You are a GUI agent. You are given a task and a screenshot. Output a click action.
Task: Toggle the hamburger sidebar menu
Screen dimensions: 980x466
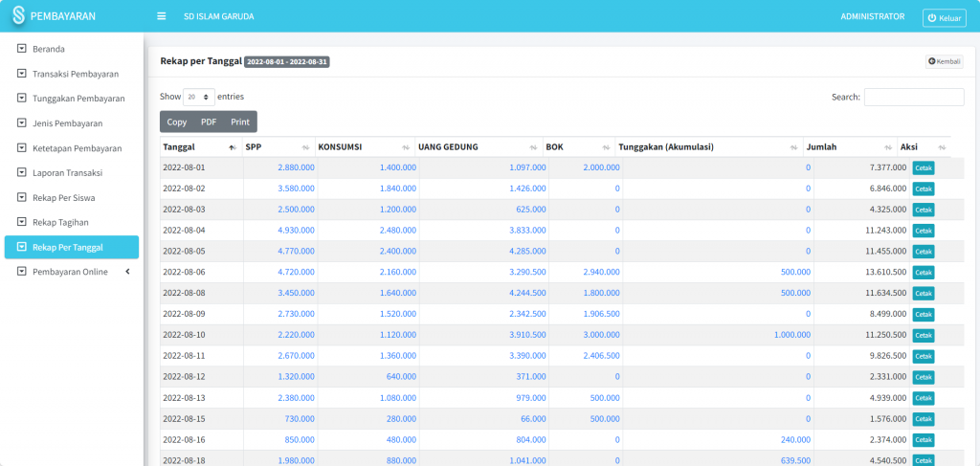coord(161,16)
